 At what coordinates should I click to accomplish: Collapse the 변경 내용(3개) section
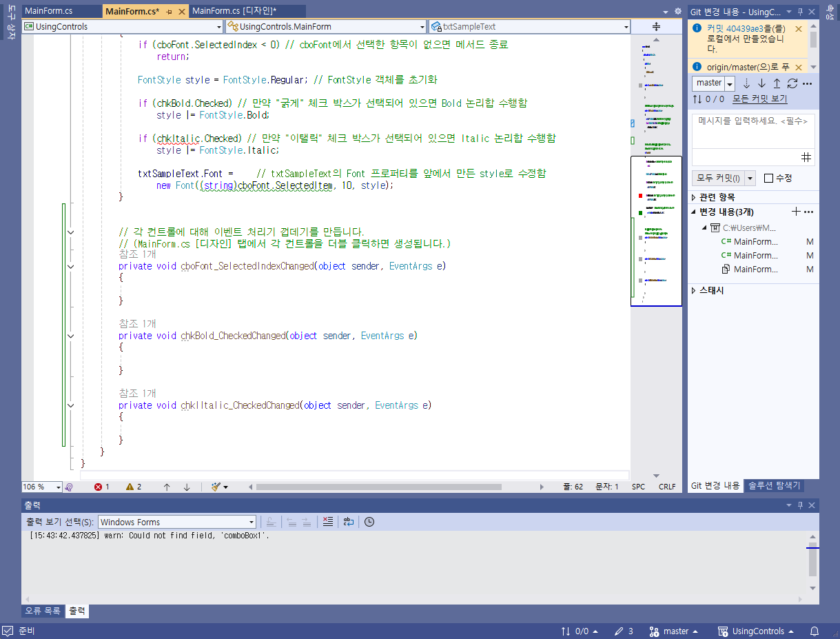(x=694, y=212)
